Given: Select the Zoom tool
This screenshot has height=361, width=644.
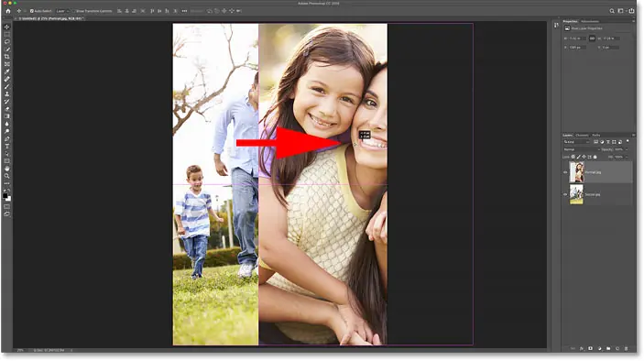Looking at the screenshot, I should click(x=7, y=176).
